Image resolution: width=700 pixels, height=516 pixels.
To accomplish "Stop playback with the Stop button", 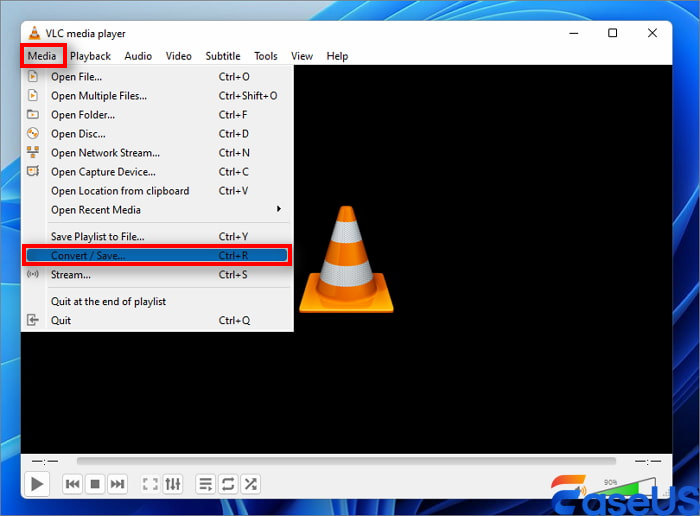I will click(x=95, y=484).
